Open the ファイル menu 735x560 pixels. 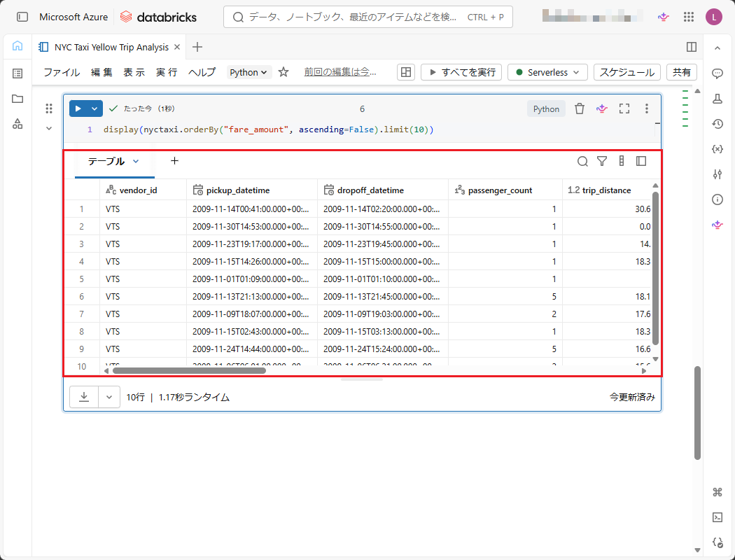point(62,72)
